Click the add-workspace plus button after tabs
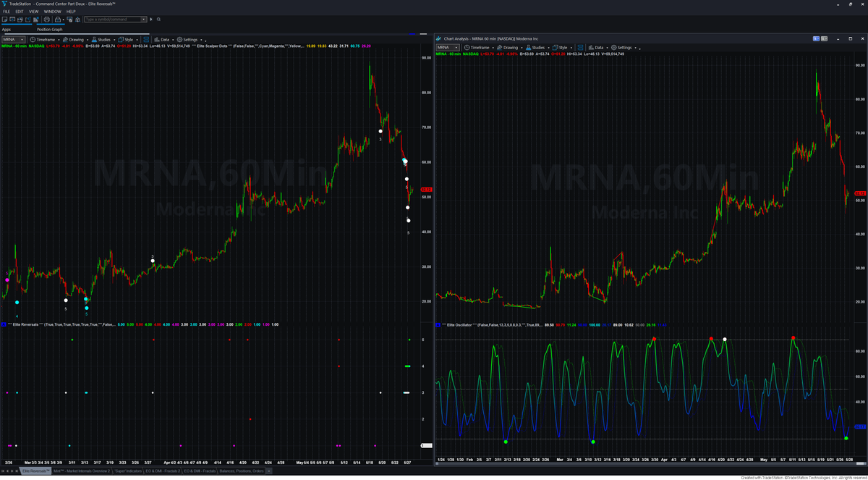Image resolution: width=868 pixels, height=480 pixels. pyautogui.click(x=268, y=471)
